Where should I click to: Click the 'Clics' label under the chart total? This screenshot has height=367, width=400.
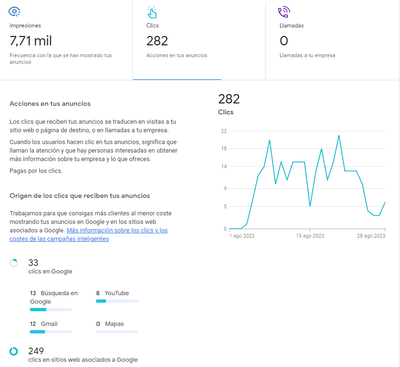(x=226, y=112)
